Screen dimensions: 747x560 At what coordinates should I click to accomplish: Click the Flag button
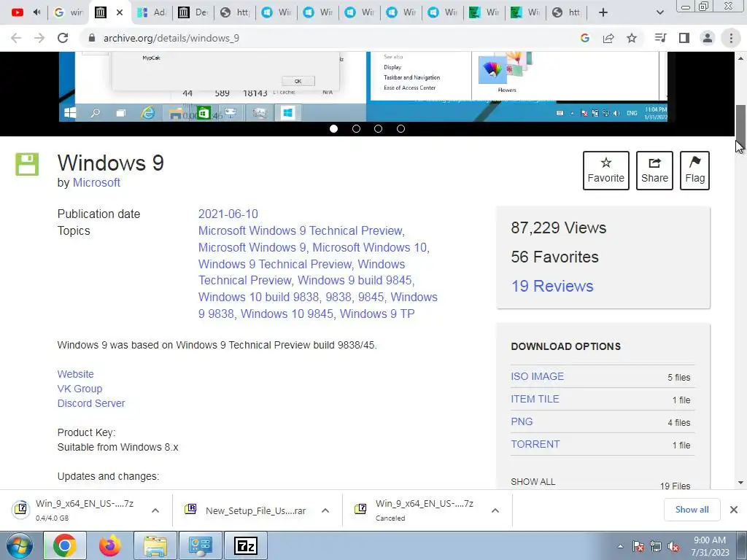click(694, 171)
